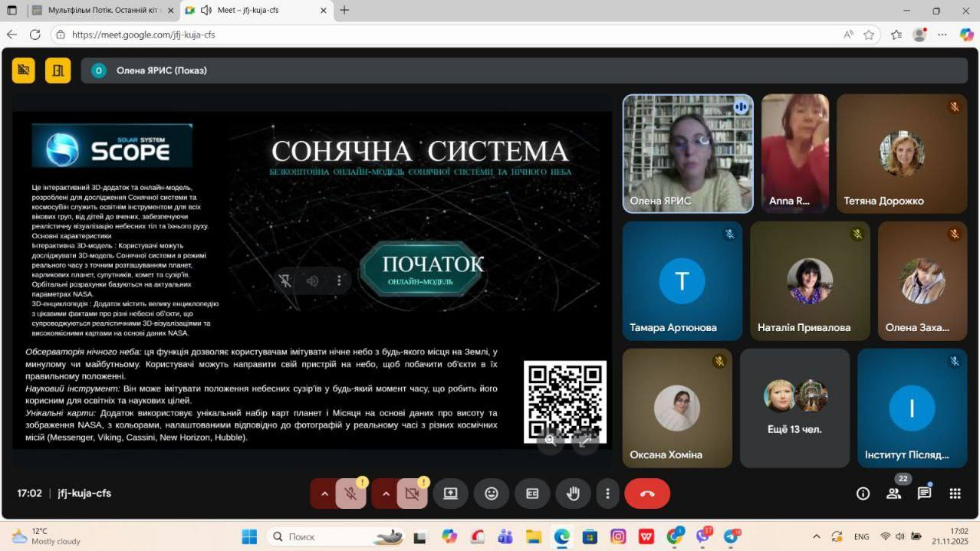Expand microphone audio settings chevron
This screenshot has width=980, height=551.
pyautogui.click(x=324, y=494)
